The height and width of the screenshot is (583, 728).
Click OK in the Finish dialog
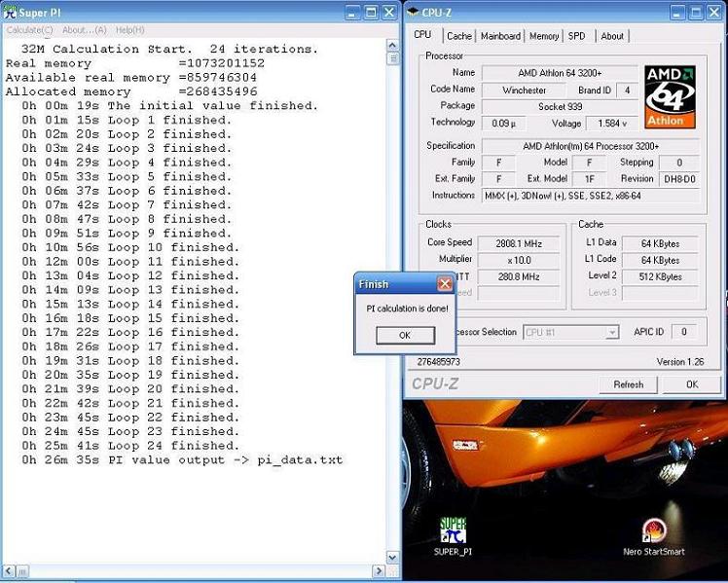(405, 335)
